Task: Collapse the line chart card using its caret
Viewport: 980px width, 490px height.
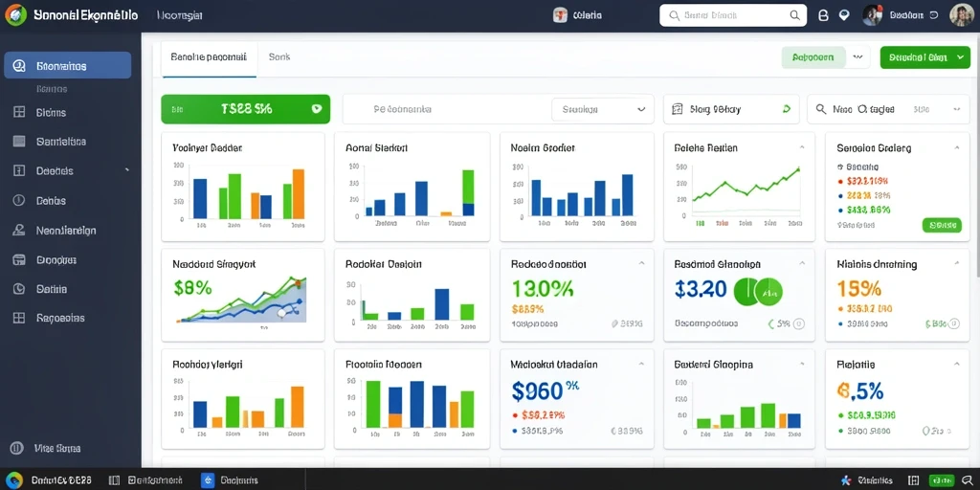Action: (802, 147)
